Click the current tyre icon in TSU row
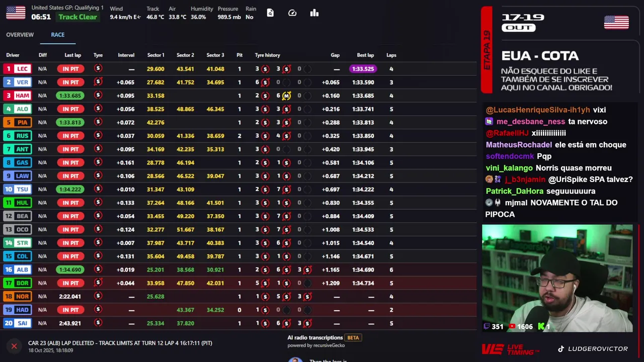This screenshot has height=362, width=644. tap(98, 189)
